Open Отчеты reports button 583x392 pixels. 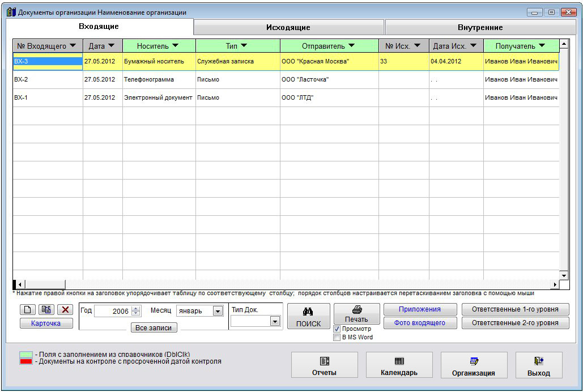pos(324,365)
